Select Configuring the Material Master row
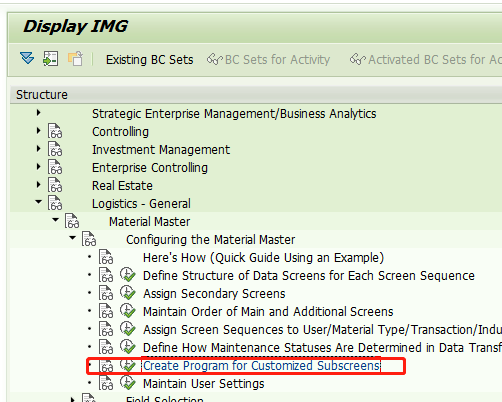The height and width of the screenshot is (402, 502). 211,240
